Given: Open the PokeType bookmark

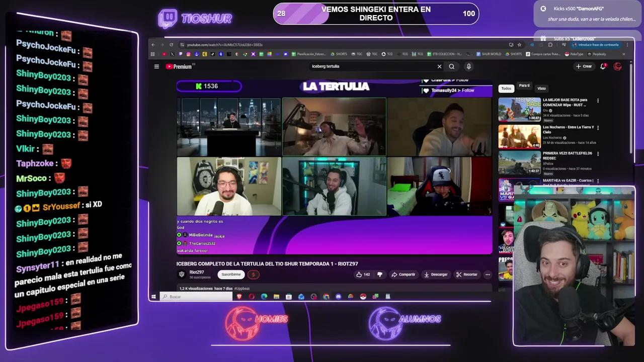Looking at the screenshot, I should (574, 54).
